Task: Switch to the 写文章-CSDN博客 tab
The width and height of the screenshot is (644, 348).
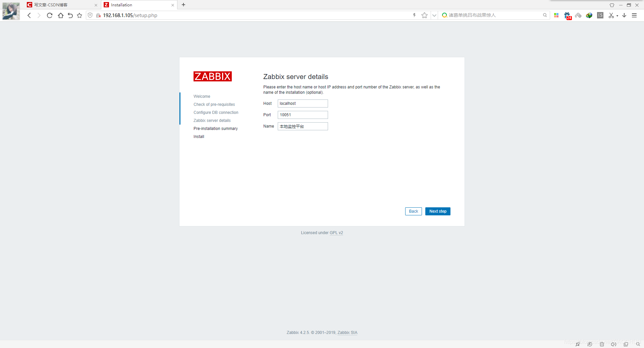Action: pos(62,5)
